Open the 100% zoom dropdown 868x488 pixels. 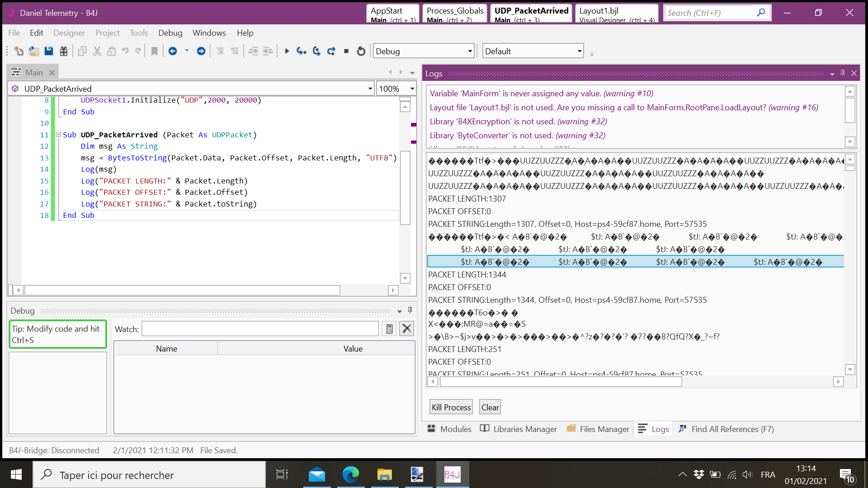(412, 89)
